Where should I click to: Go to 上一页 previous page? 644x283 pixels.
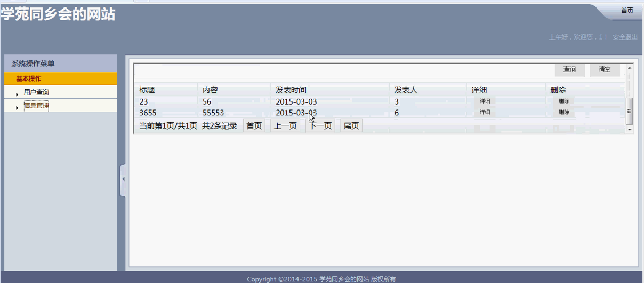click(x=285, y=126)
